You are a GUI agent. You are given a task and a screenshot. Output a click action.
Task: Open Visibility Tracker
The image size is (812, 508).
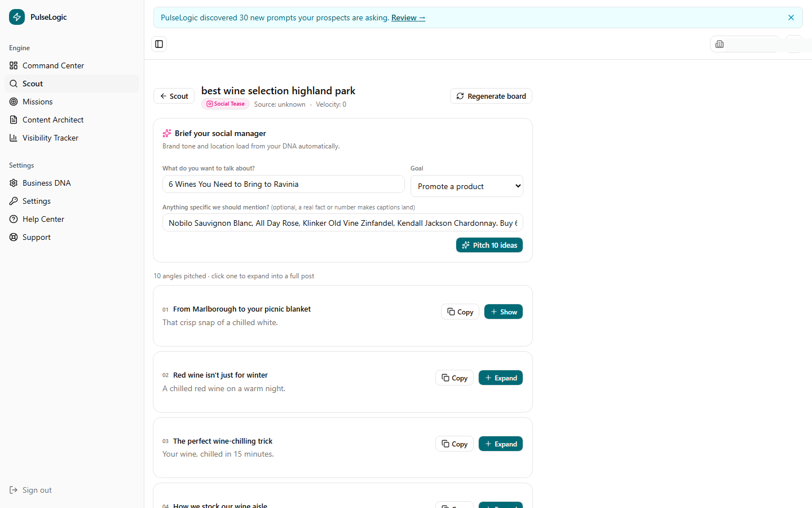(72, 138)
